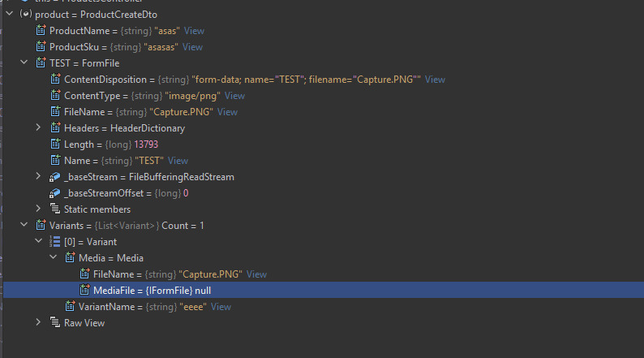Click the property icon beside Media's FileName
The width and height of the screenshot is (644, 358).
tap(84, 274)
